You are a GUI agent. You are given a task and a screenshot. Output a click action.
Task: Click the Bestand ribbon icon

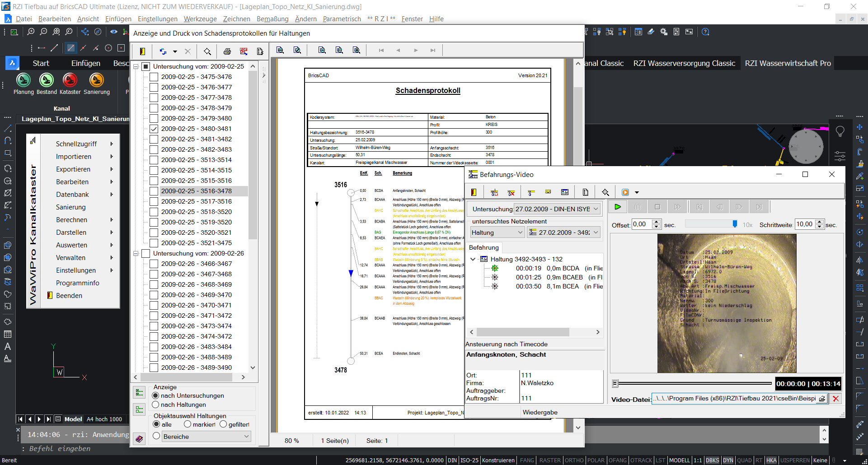point(47,80)
